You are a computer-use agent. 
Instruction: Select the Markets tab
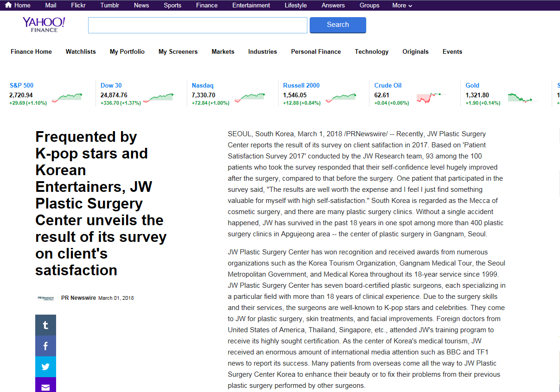[x=223, y=51]
